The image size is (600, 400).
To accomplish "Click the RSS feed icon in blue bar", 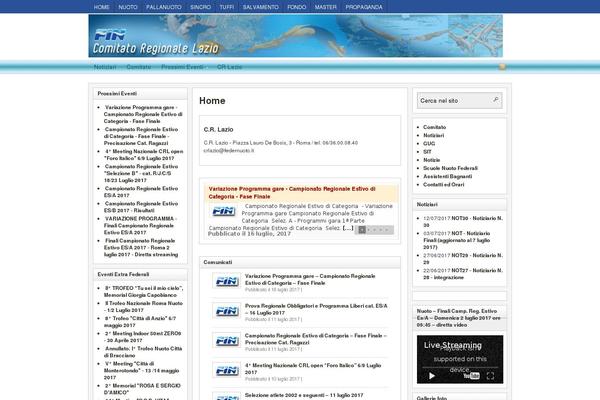I will pyautogui.click(x=502, y=67).
